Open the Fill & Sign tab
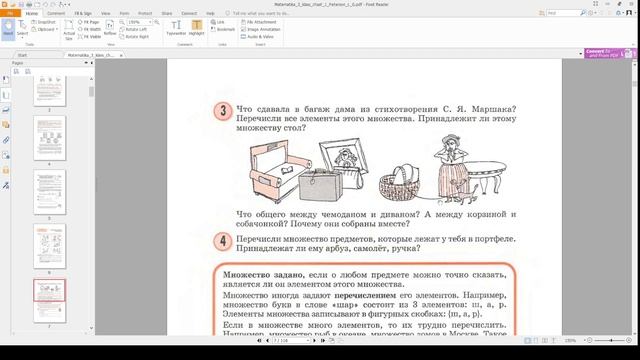 click(83, 13)
